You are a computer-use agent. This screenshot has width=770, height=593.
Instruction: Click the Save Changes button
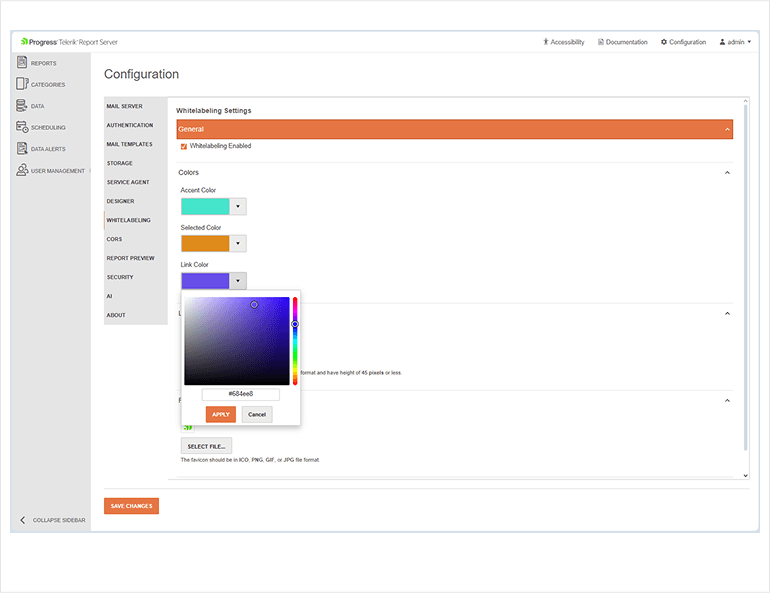[131, 506]
